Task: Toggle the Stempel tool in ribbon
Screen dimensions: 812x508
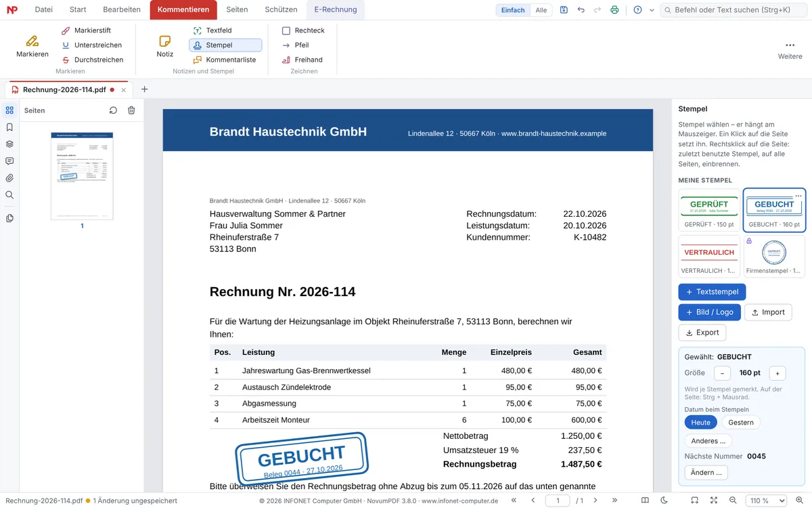Action: [225, 45]
